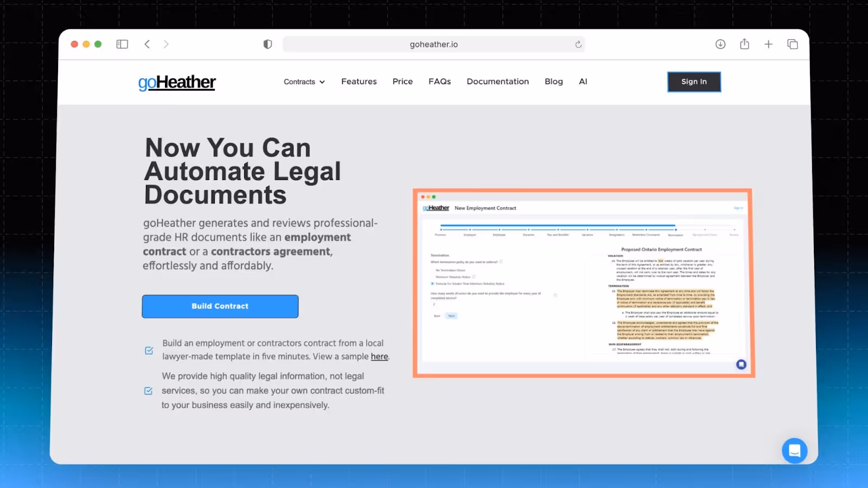Click the goHeather logo
Image resolution: width=868 pixels, height=488 pixels.
(x=177, y=82)
